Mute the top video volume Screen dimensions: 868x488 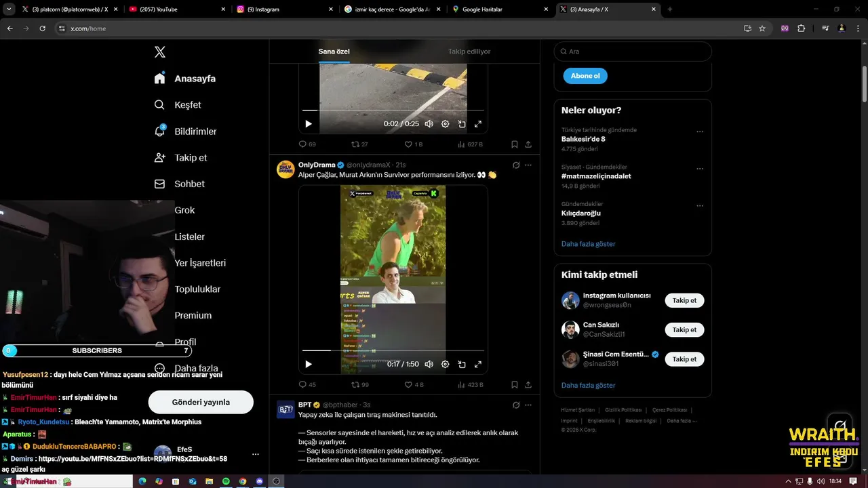coord(429,124)
